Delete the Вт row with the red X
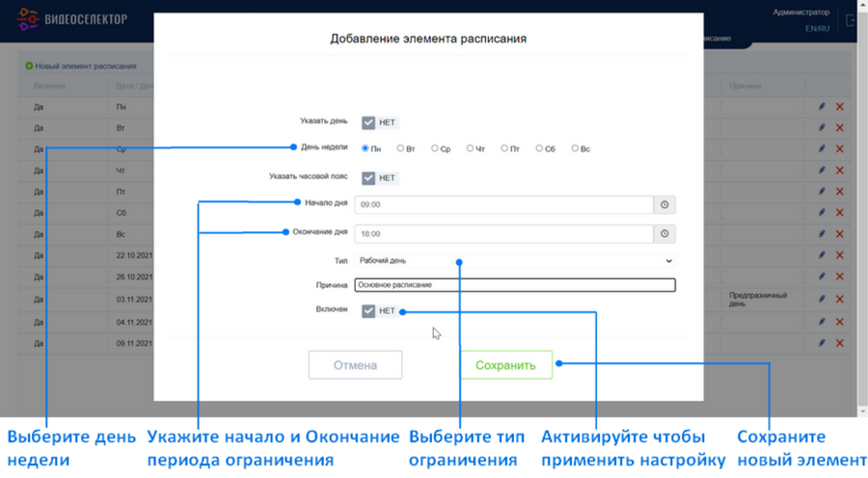 [x=840, y=128]
